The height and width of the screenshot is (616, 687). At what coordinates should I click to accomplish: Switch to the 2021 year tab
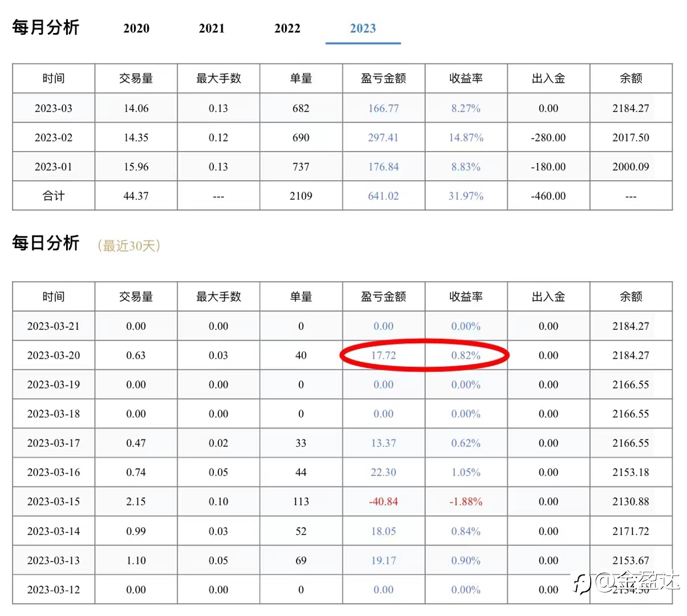tap(212, 29)
